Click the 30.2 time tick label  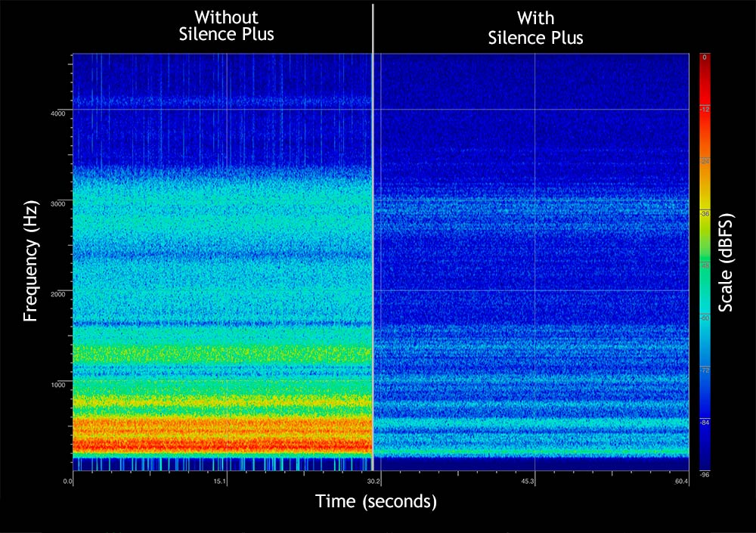(373, 481)
